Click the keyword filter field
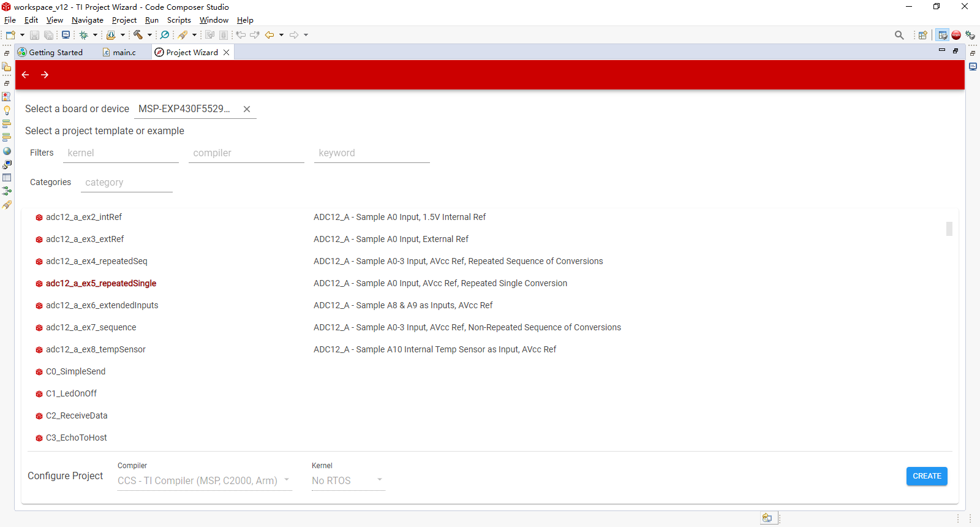 (x=372, y=153)
